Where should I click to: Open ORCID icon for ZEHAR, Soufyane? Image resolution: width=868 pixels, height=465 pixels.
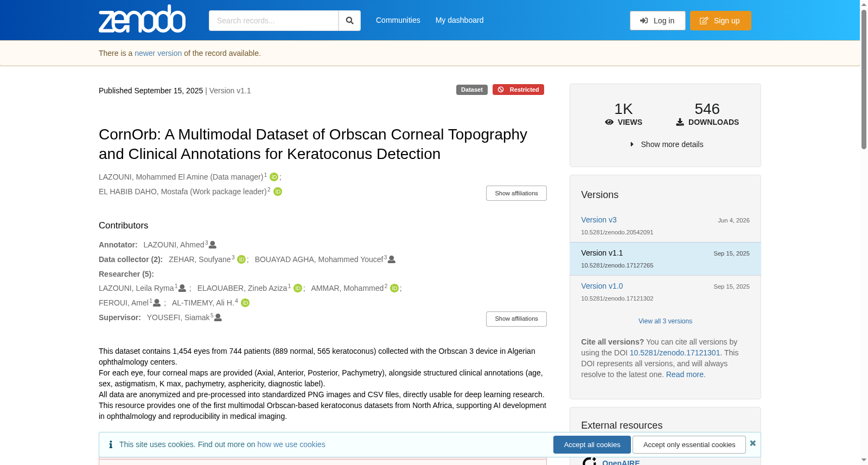tap(241, 259)
